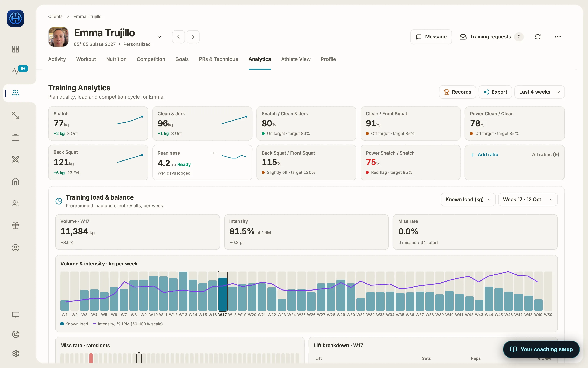Click the Export button
Image resolution: width=588 pixels, height=368 pixels.
pyautogui.click(x=495, y=92)
